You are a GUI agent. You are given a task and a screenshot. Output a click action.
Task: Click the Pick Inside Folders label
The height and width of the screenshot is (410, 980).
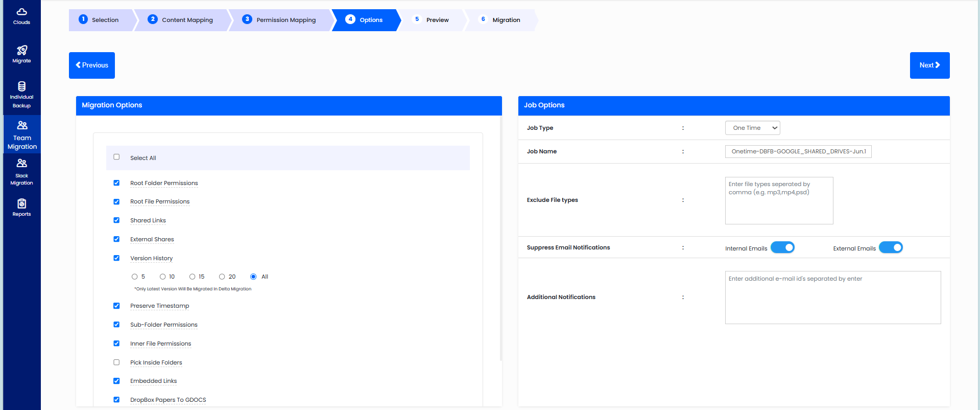coord(156,362)
